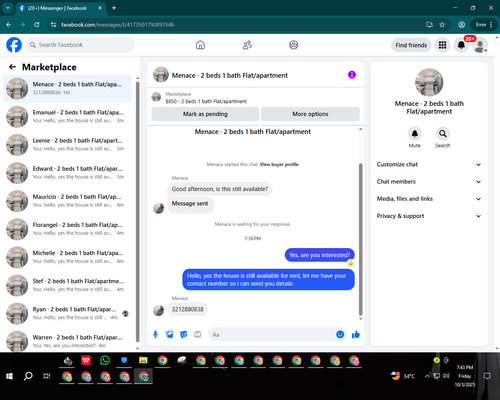The height and width of the screenshot is (400, 500).
Task: Open Edward conversation in list
Action: click(x=68, y=173)
